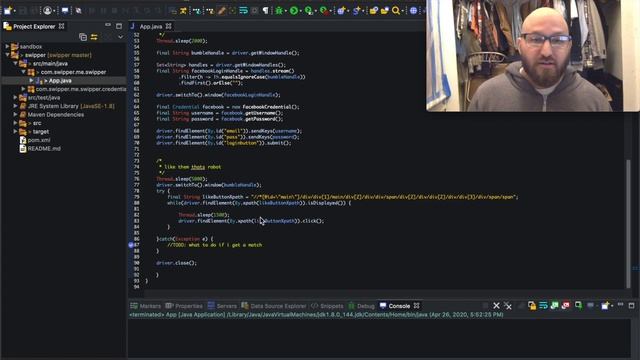Click the Debug bug icon
This screenshot has height=360, width=640.
click(279, 11)
